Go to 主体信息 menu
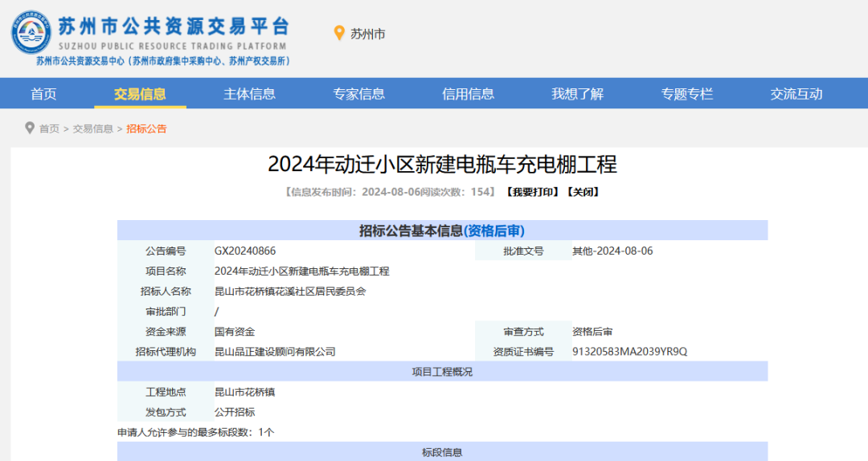The image size is (868, 461). (x=249, y=94)
